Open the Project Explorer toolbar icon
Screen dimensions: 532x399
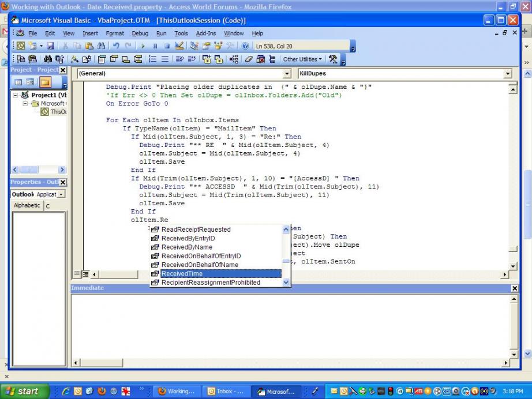pyautogui.click(x=194, y=46)
